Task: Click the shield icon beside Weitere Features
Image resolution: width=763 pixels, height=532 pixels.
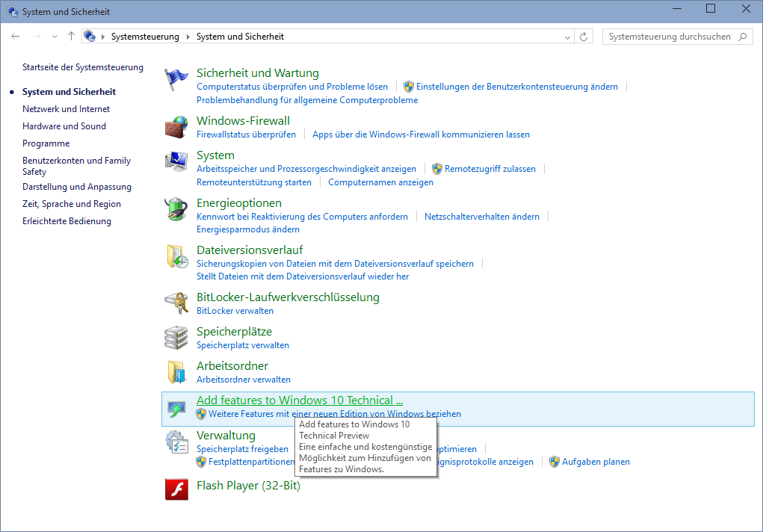Action: tap(201, 414)
